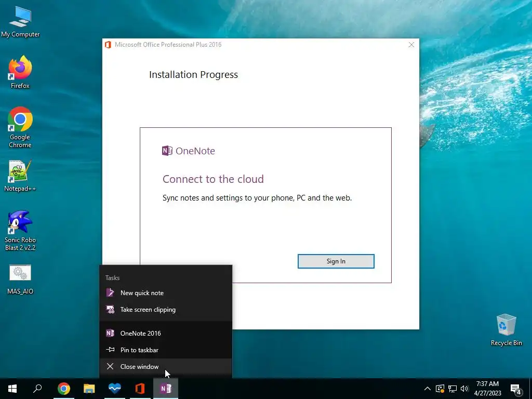Click the Installation Progress heading
This screenshot has height=399, width=532.
click(193, 75)
